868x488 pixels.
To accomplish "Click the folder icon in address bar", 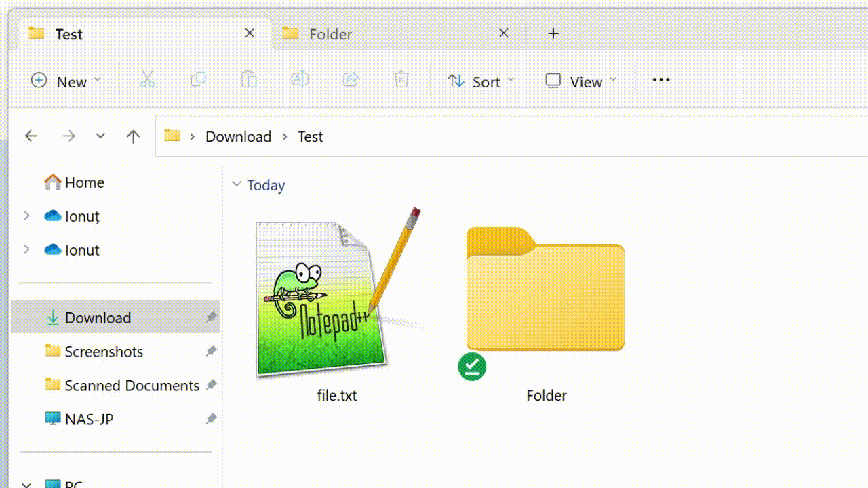I will click(x=172, y=136).
